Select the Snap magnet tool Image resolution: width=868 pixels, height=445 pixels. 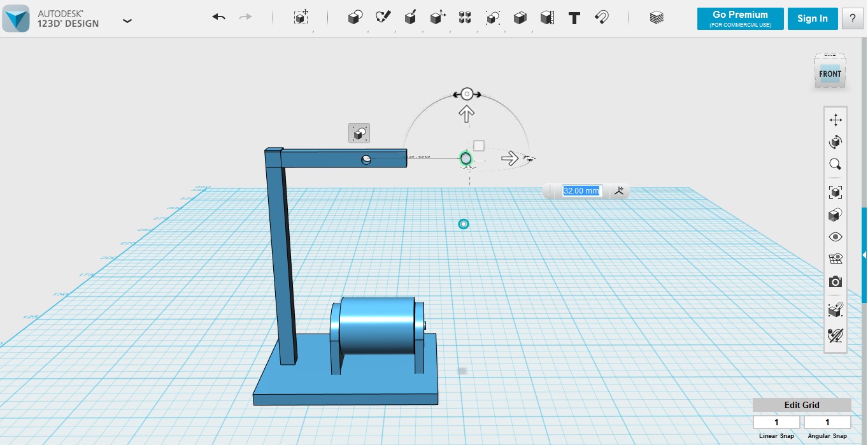click(x=601, y=17)
